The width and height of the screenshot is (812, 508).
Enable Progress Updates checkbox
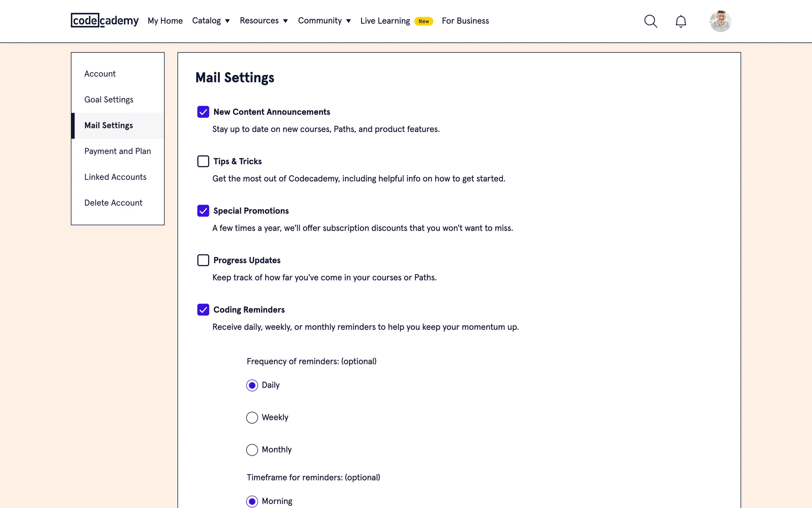[x=203, y=260]
